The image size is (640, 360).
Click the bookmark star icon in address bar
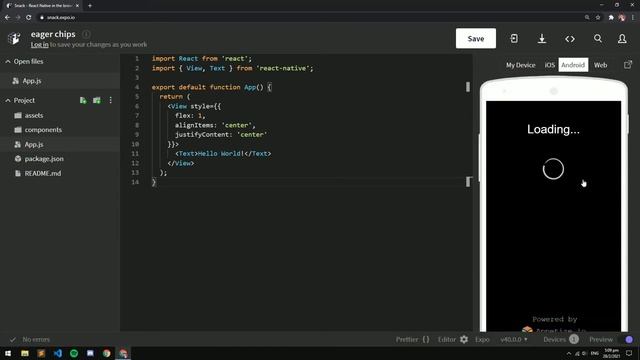598,18
